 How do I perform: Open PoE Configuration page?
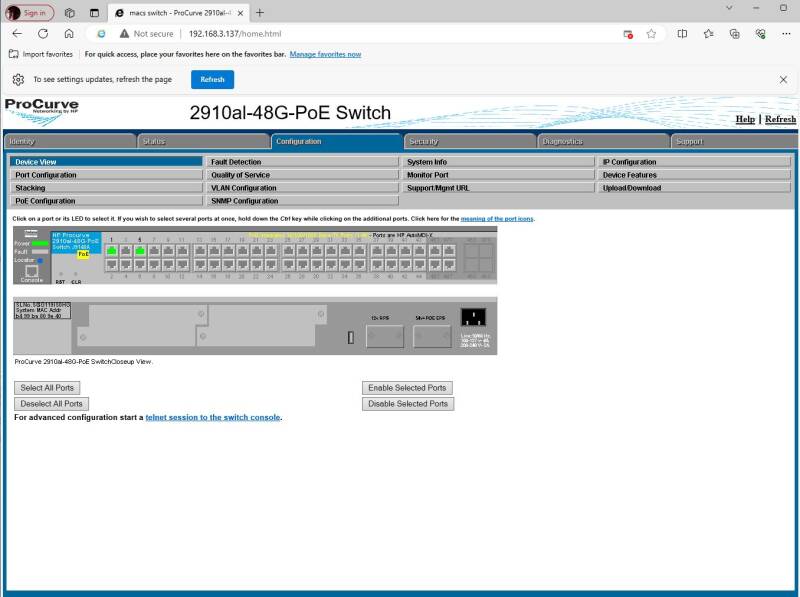point(106,201)
